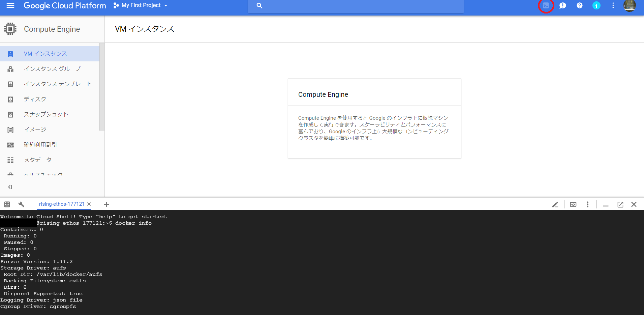Switch to the rising-ethos-177121 shell tab
This screenshot has height=315, width=644.
coord(62,204)
